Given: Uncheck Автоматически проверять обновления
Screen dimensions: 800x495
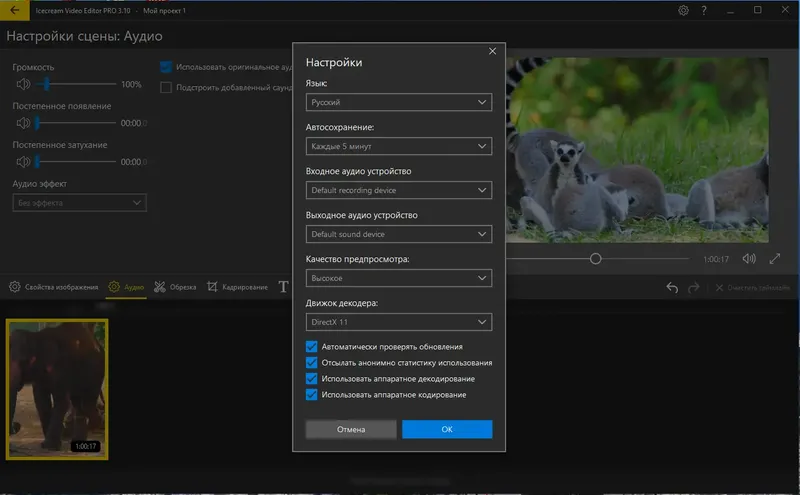Looking at the screenshot, I should coord(311,347).
